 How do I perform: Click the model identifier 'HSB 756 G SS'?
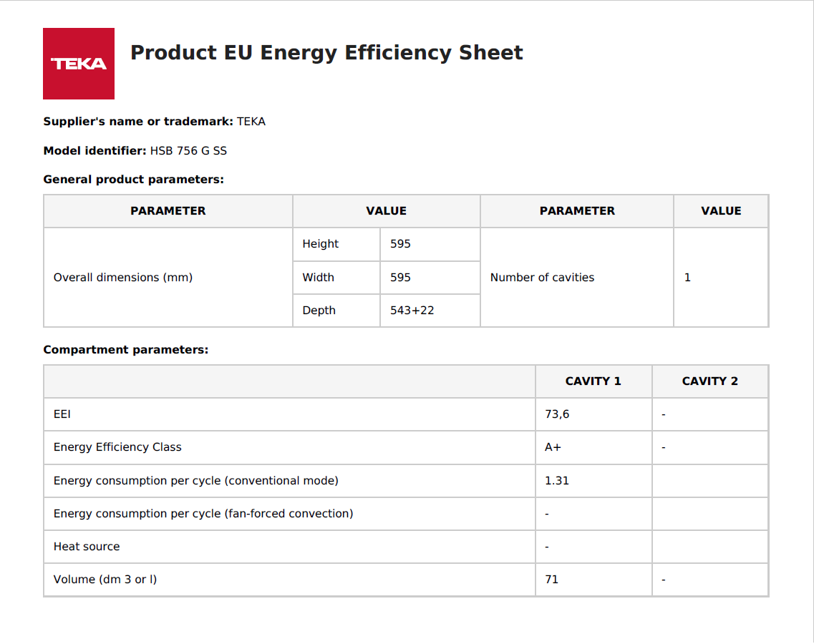[188, 151]
